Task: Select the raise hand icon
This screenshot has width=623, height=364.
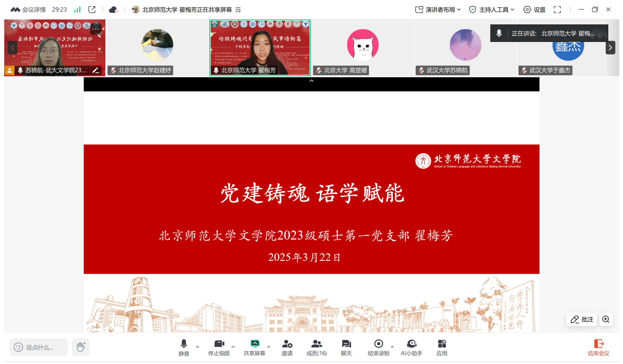Action: tap(80, 347)
